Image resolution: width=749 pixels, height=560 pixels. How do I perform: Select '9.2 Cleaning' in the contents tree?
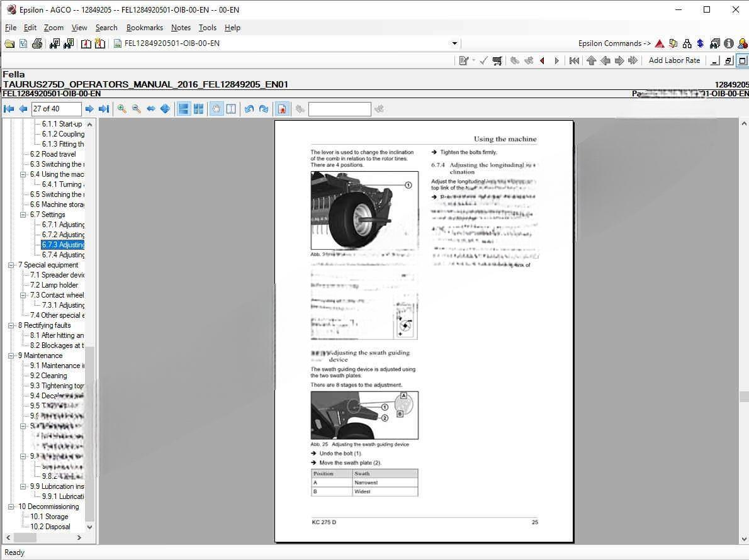(53, 376)
